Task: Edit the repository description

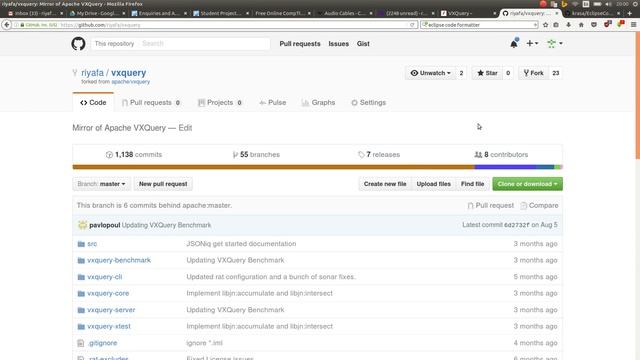Action: pyautogui.click(x=185, y=128)
